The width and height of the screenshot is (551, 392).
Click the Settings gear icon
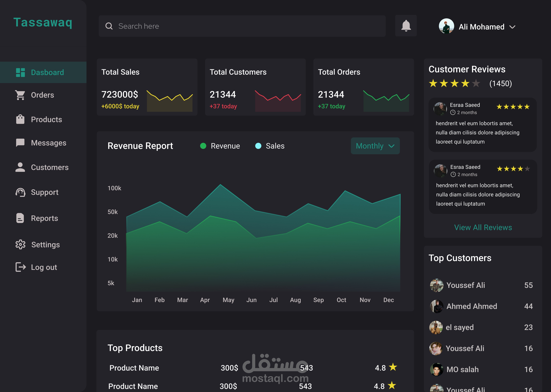pos(20,244)
